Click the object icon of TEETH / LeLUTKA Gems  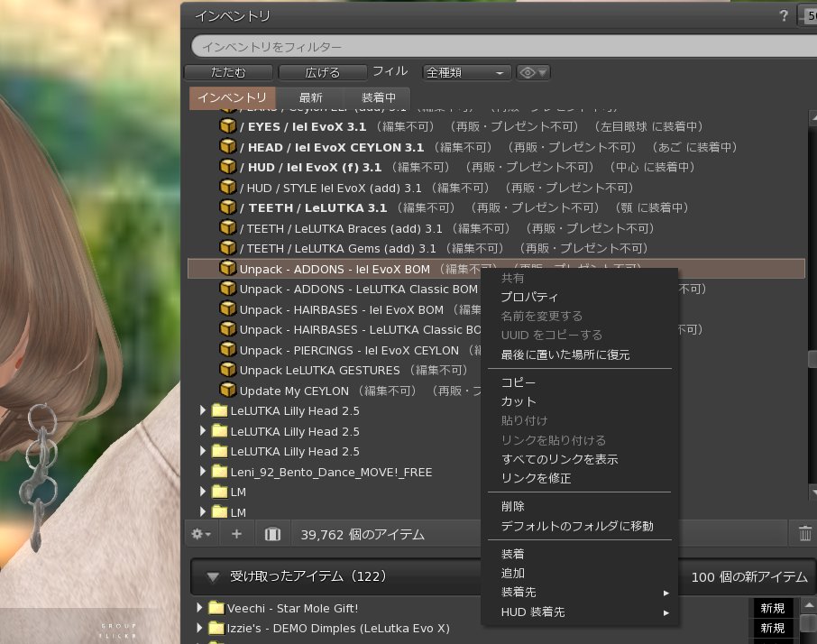[228, 248]
